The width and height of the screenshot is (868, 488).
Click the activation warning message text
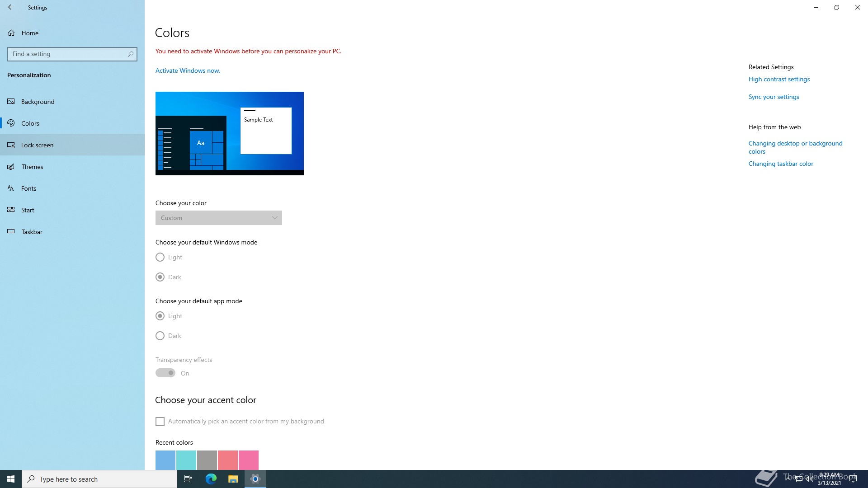coord(248,51)
